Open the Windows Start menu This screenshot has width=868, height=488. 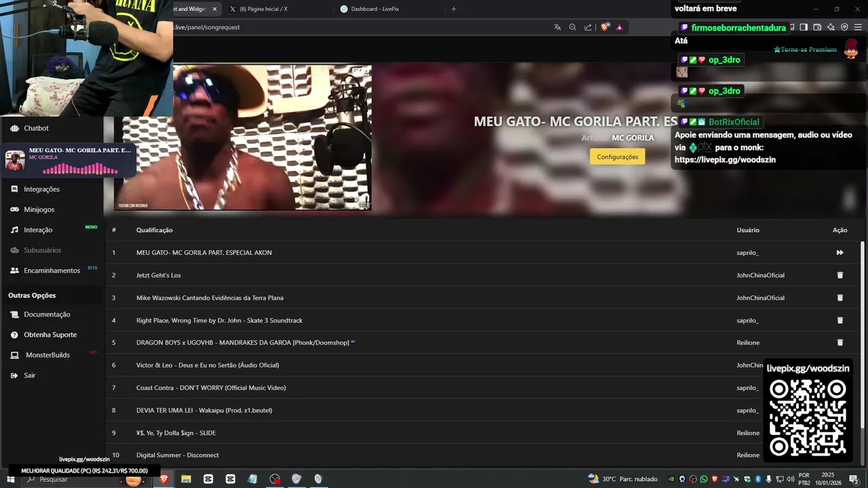(10, 479)
